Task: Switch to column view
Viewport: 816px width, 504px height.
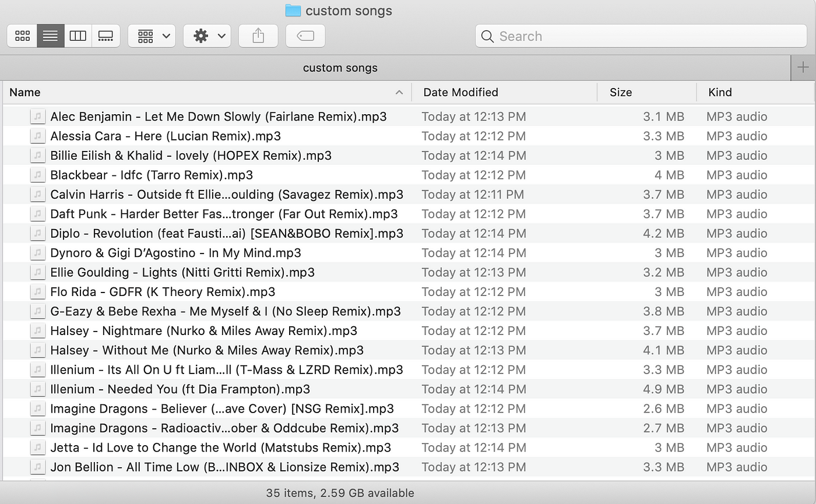Action: (x=78, y=36)
